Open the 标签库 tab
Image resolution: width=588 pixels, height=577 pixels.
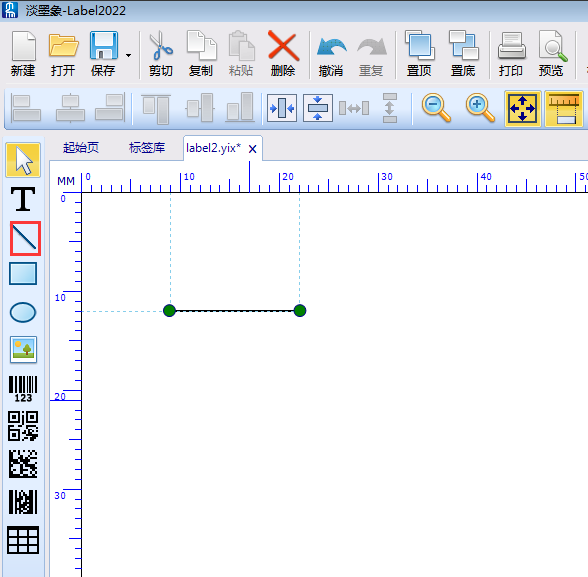[147, 148]
